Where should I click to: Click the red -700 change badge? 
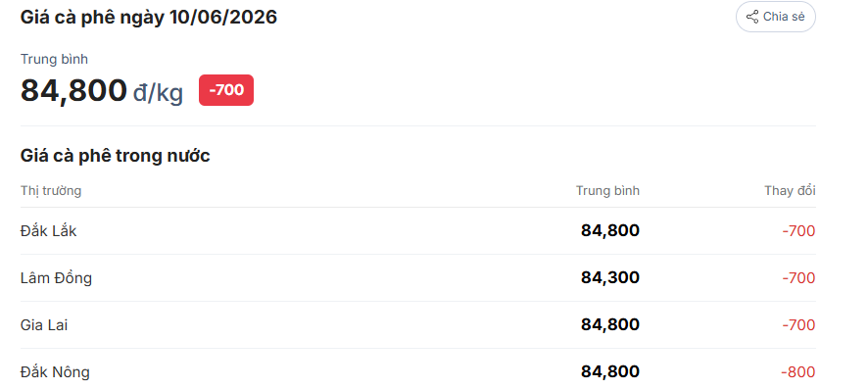pos(226,90)
